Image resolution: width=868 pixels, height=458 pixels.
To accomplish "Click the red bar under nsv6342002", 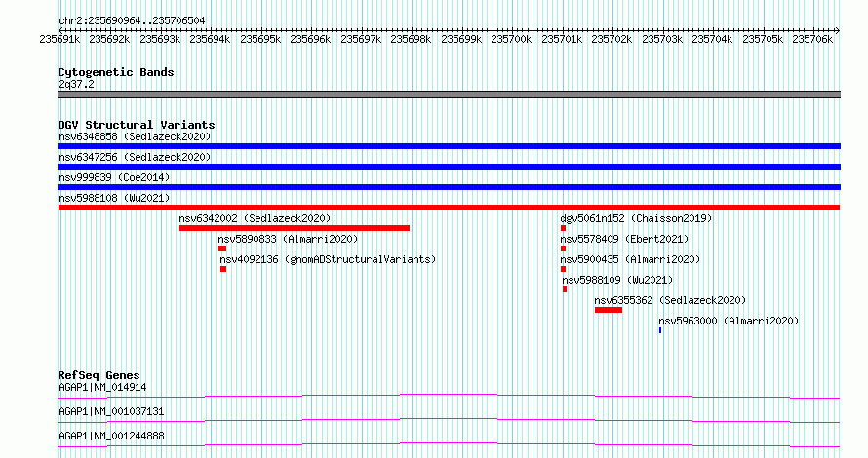I will (x=295, y=228).
